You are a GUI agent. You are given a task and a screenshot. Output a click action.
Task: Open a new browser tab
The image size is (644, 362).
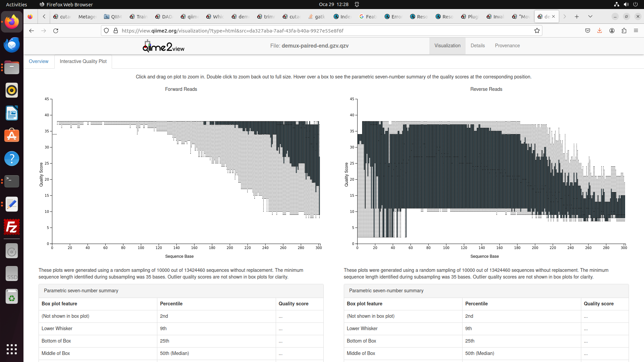(x=577, y=16)
